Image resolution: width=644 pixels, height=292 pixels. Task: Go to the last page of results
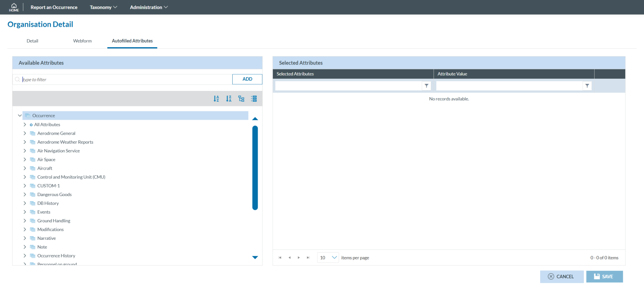308,258
